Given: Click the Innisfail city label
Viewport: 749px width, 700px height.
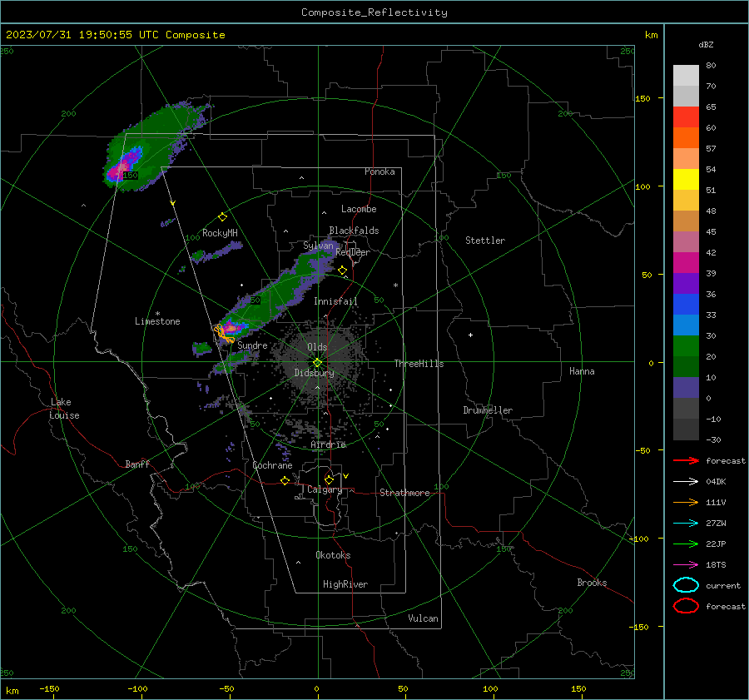Looking at the screenshot, I should coord(335,301).
